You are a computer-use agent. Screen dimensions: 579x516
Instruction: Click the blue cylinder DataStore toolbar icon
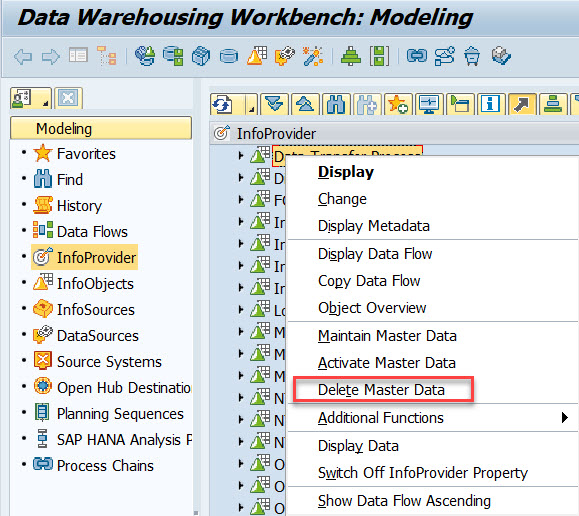(x=229, y=57)
